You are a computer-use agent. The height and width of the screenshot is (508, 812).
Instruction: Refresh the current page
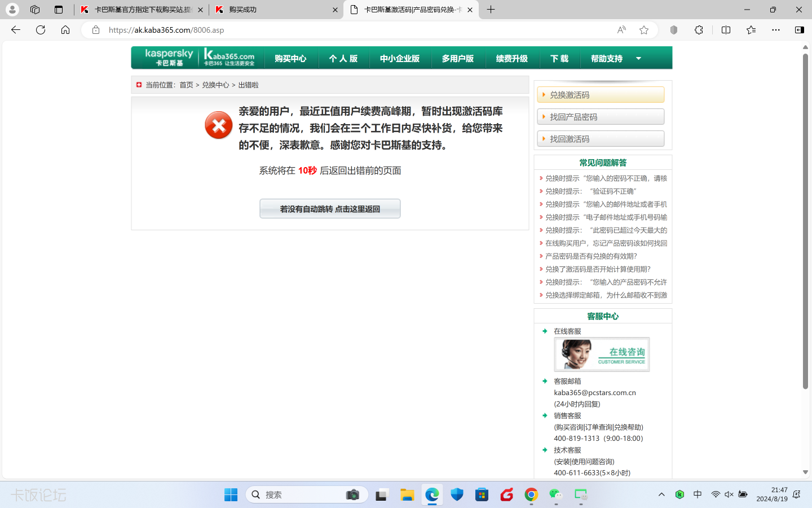point(41,30)
